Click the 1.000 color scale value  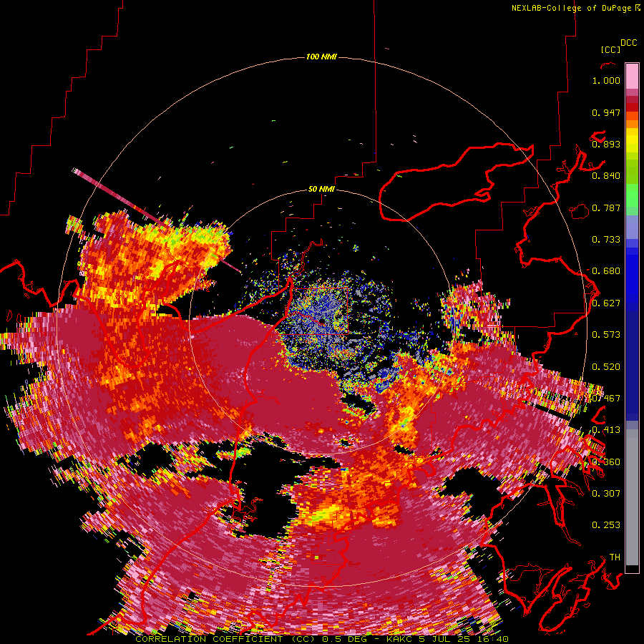tap(606, 80)
